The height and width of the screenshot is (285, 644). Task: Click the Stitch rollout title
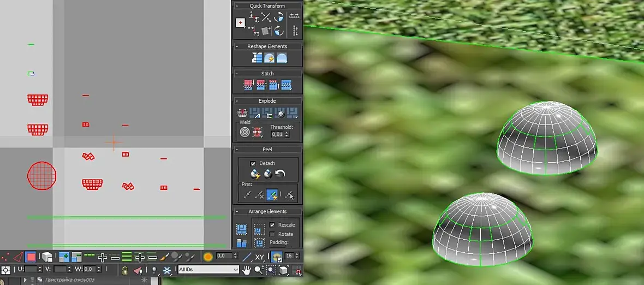click(267, 74)
